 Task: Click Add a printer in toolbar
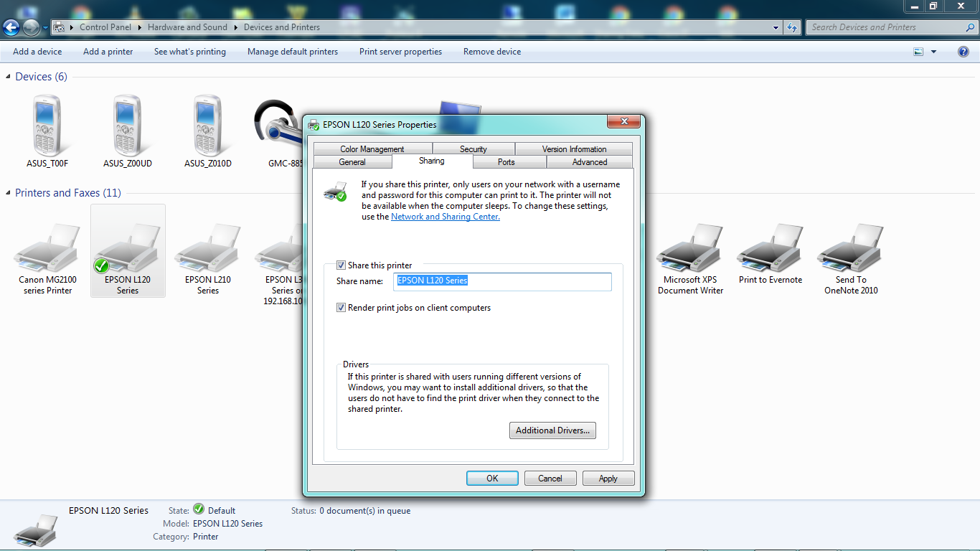click(x=108, y=52)
